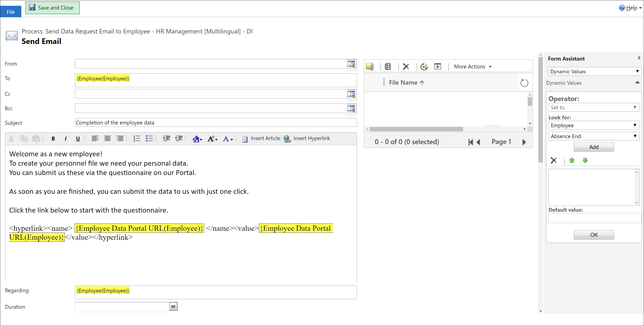Open the More Actions menu

click(472, 67)
